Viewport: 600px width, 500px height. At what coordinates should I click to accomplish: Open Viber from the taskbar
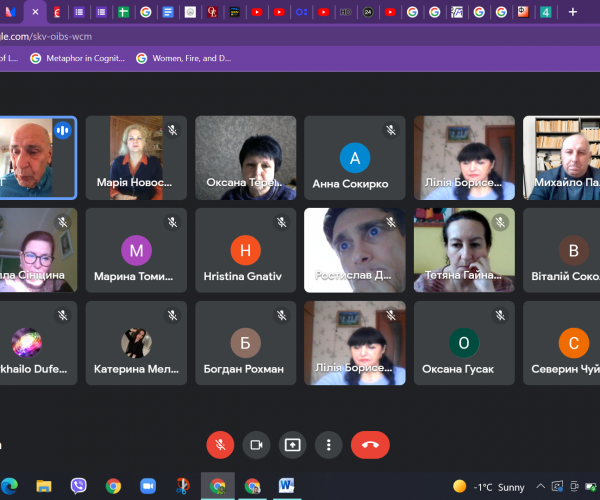(78, 486)
